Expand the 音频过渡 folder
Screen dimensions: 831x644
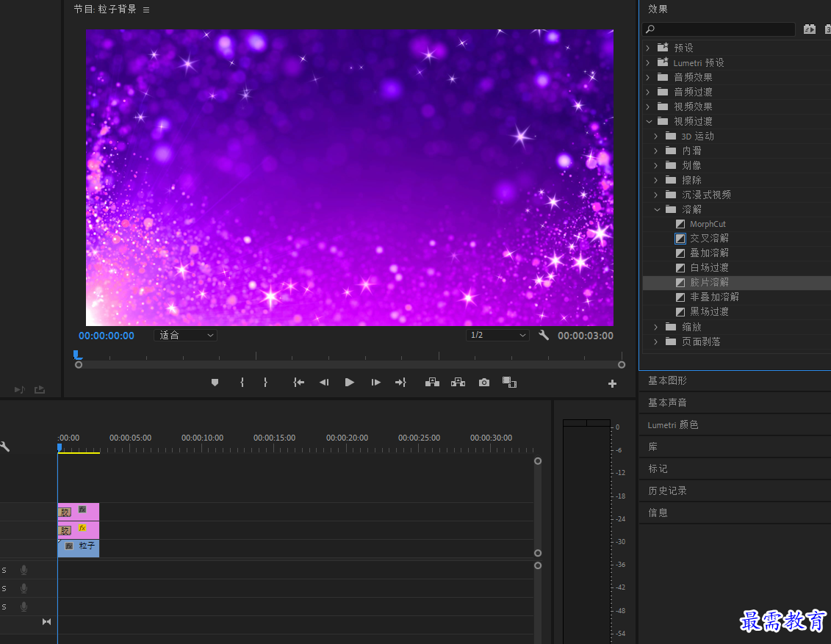(x=647, y=92)
